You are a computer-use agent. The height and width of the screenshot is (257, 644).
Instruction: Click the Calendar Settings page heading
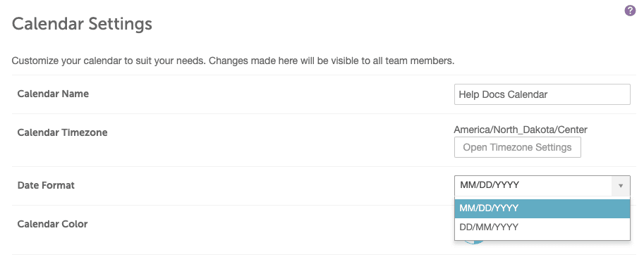pos(82,24)
